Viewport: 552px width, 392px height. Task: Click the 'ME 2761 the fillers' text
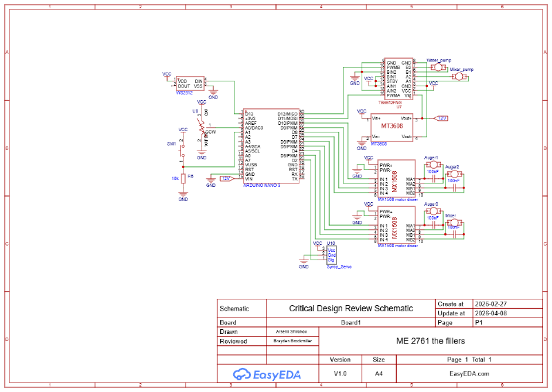pyautogui.click(x=431, y=341)
